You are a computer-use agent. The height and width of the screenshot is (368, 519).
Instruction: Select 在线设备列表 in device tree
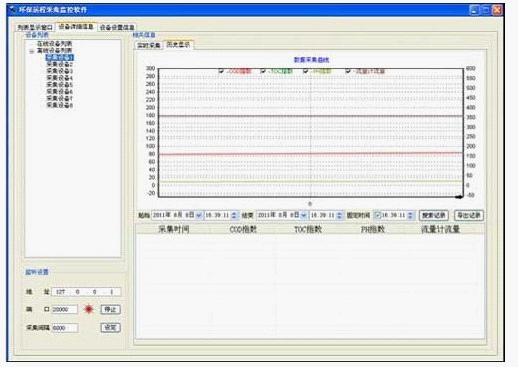[x=54, y=44]
